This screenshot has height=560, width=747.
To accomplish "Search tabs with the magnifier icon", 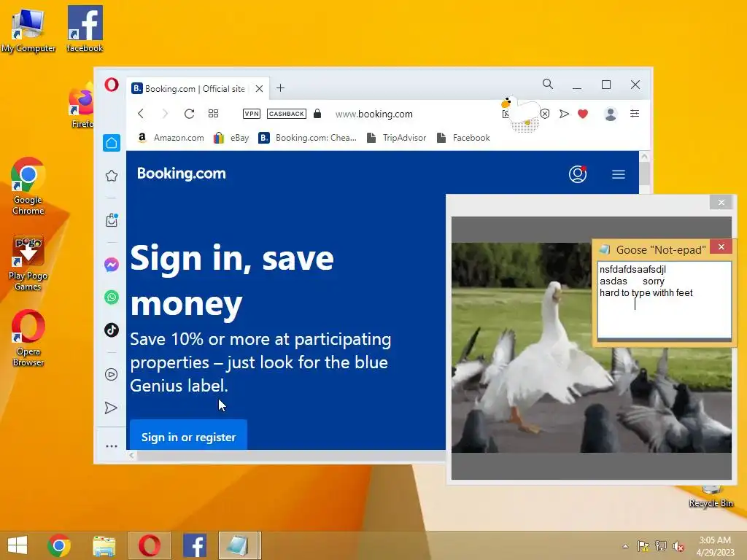I will tap(548, 85).
